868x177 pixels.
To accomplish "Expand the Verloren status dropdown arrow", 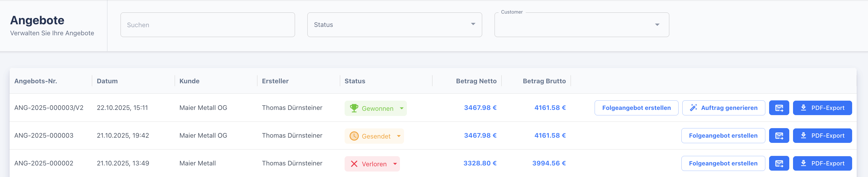I will (x=395, y=164).
